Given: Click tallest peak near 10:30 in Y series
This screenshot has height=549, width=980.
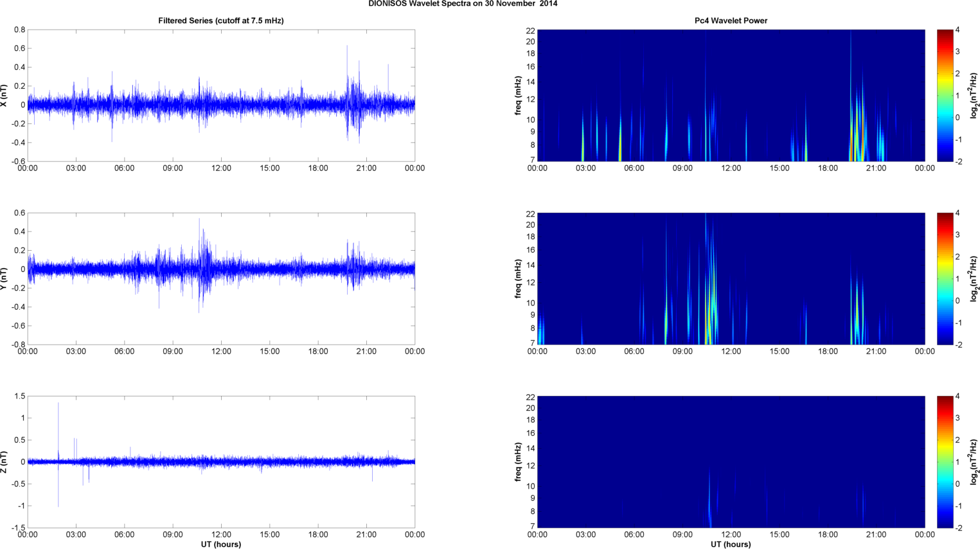Looking at the screenshot, I should 199,238.
